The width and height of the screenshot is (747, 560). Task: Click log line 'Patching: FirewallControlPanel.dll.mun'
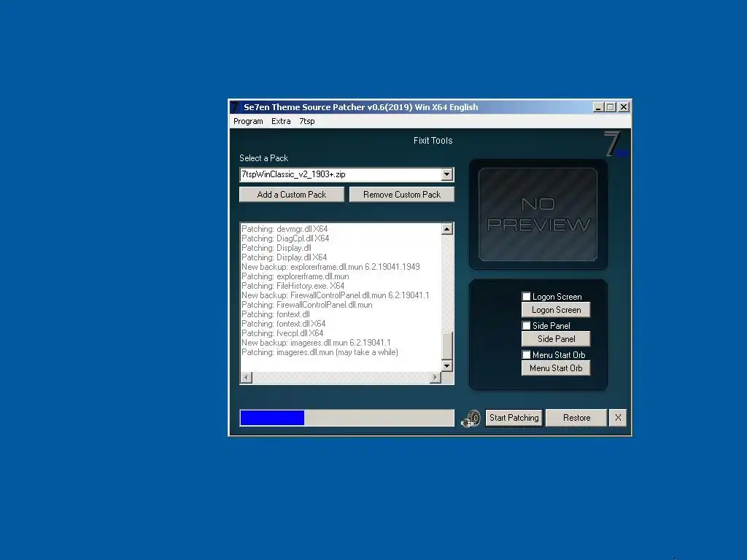pyautogui.click(x=307, y=305)
